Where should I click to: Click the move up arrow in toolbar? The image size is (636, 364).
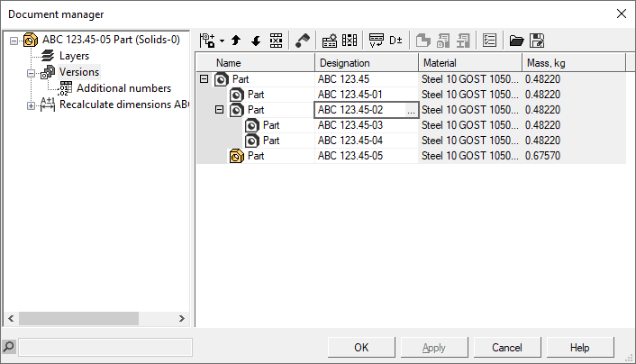coord(236,41)
